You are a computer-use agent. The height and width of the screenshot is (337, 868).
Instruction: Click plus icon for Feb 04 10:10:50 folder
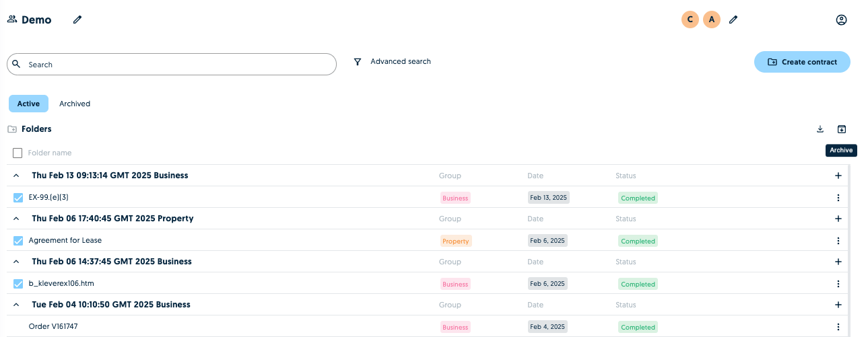(838, 305)
